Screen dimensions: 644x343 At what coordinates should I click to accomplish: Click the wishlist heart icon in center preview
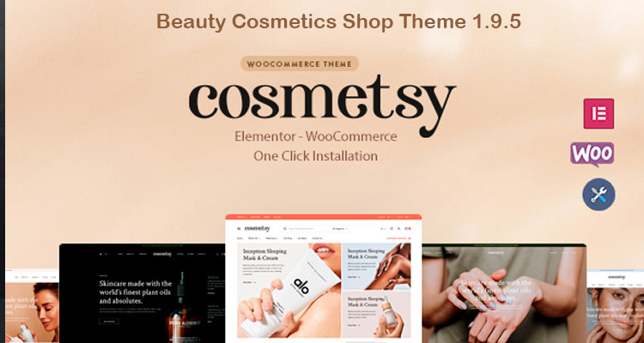392,229
